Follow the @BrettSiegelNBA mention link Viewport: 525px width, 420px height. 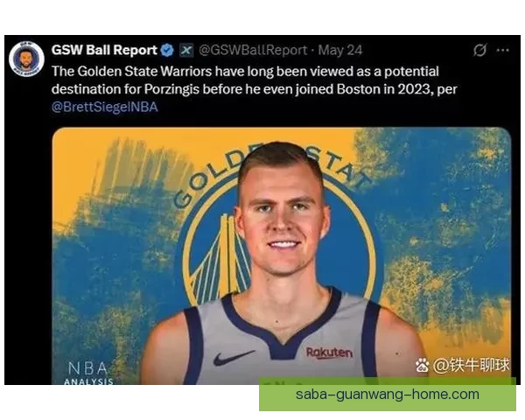pos(105,107)
